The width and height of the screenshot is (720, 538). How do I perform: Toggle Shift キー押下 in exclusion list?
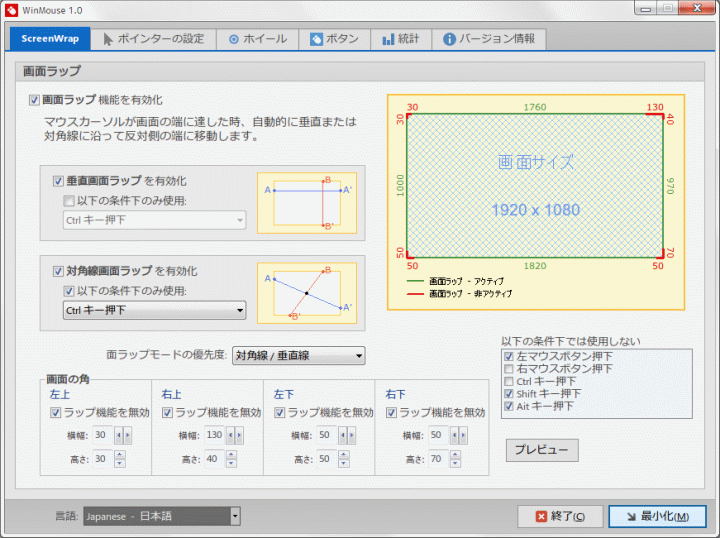(509, 394)
